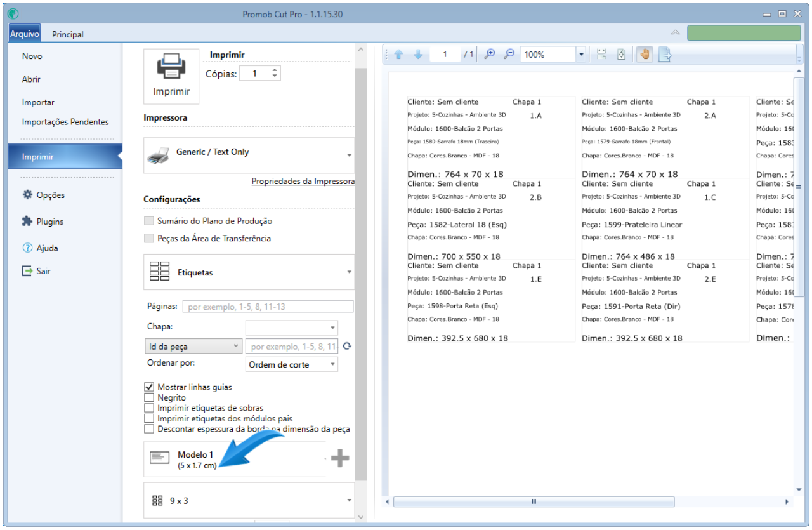Enable Descontar espessura da borda option
The height and width of the screenshot is (530, 812).
tap(149, 429)
